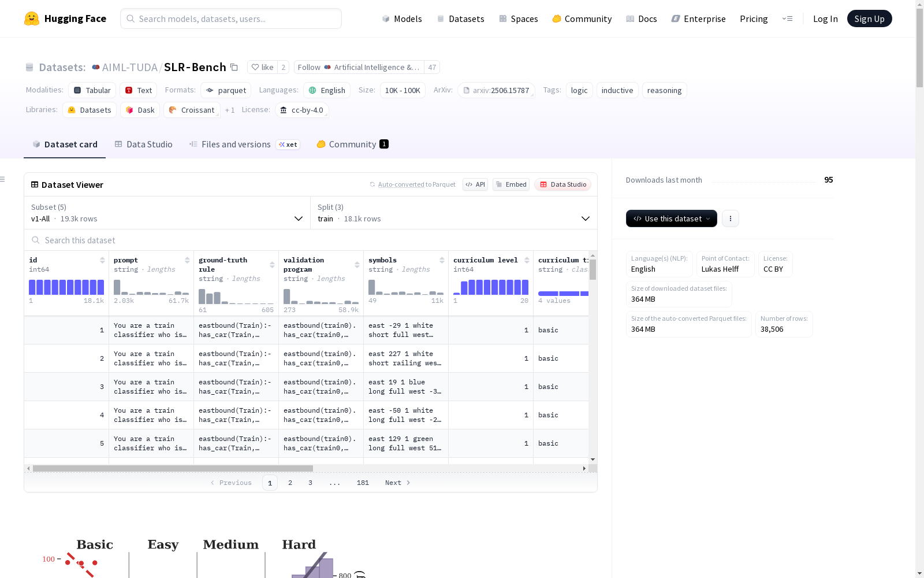Click Next page in pagination

[x=398, y=483]
